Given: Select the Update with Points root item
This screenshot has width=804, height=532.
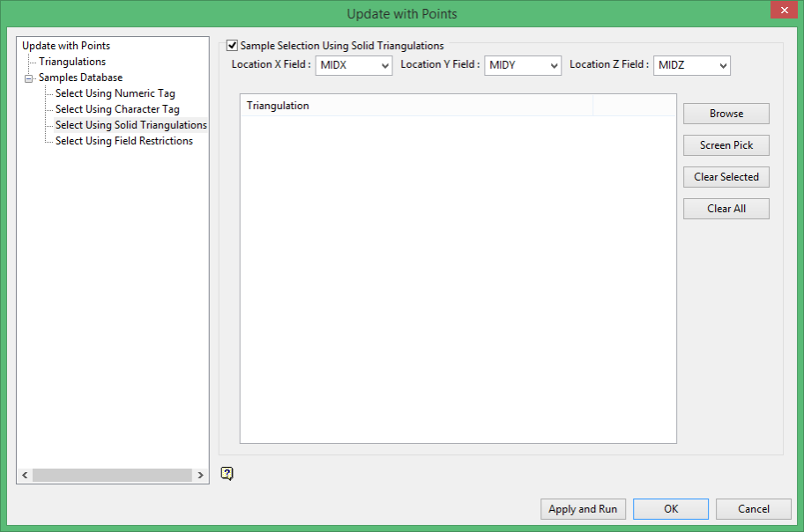Looking at the screenshot, I should pos(66,46).
